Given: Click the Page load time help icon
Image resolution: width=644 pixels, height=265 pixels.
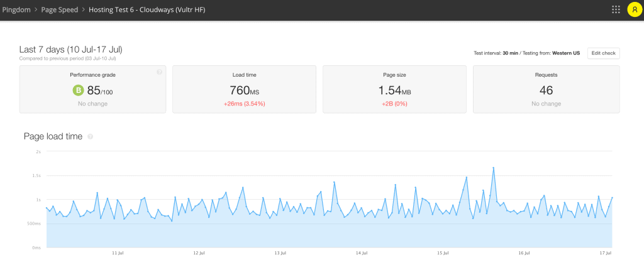Looking at the screenshot, I should (x=91, y=137).
